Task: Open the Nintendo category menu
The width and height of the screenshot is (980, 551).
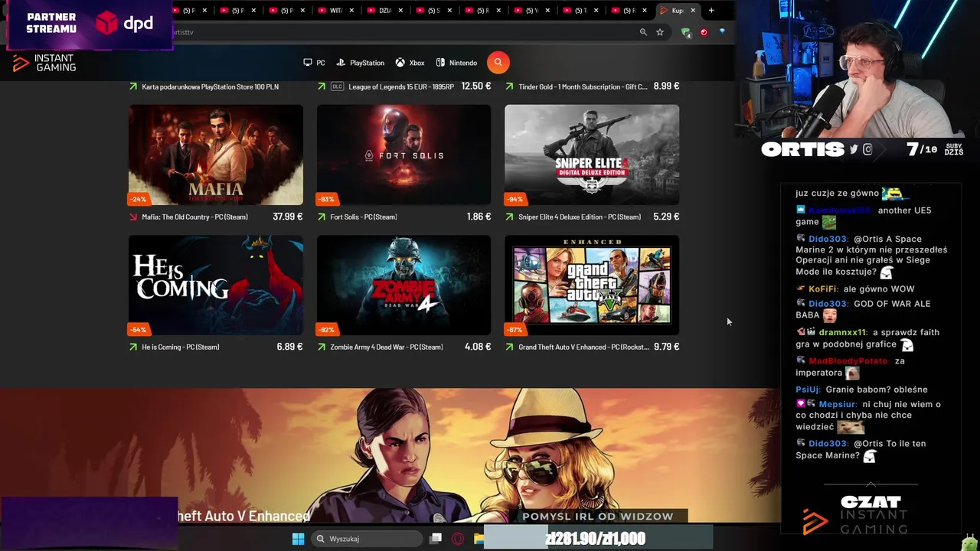Action: (456, 63)
